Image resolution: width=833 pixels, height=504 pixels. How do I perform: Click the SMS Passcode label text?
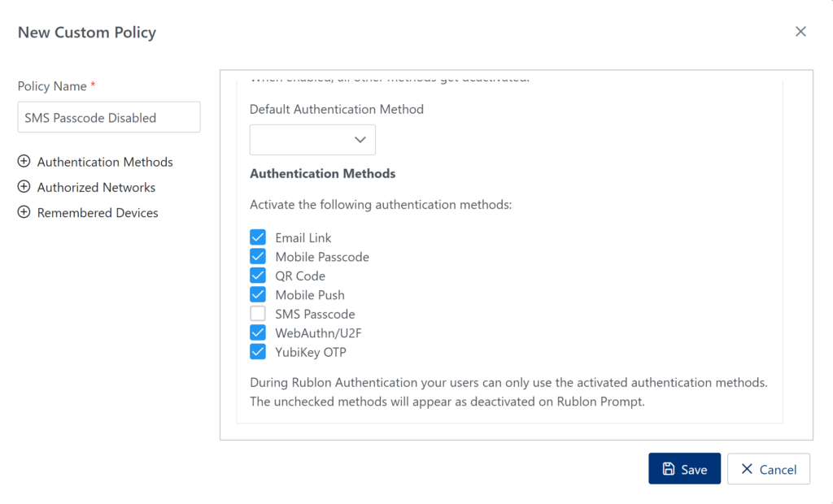[x=315, y=314]
